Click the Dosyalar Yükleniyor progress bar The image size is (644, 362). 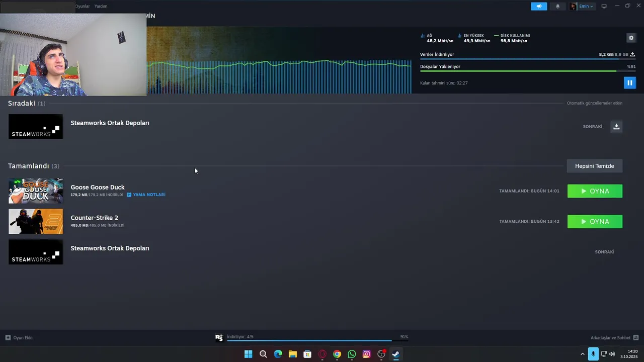[527, 71]
